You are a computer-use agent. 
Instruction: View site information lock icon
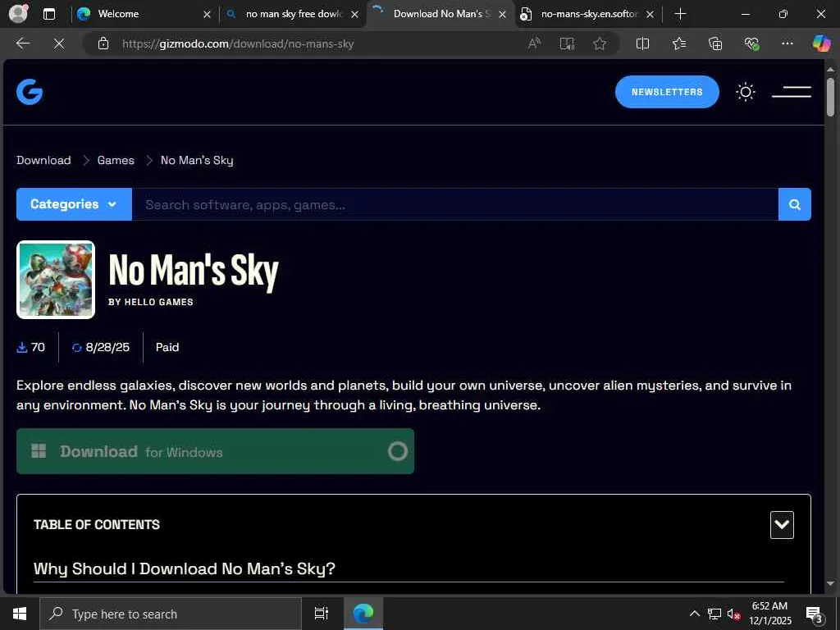(x=103, y=43)
